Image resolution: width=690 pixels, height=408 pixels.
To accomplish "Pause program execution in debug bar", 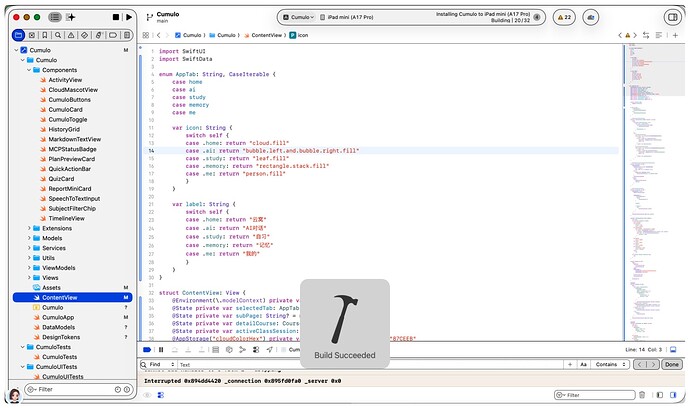I will tap(161, 349).
